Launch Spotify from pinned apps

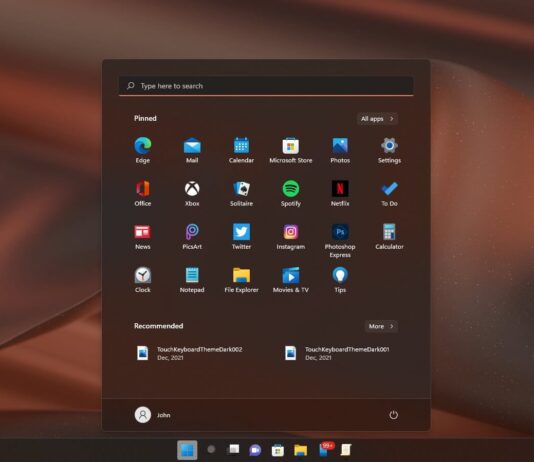tap(290, 193)
